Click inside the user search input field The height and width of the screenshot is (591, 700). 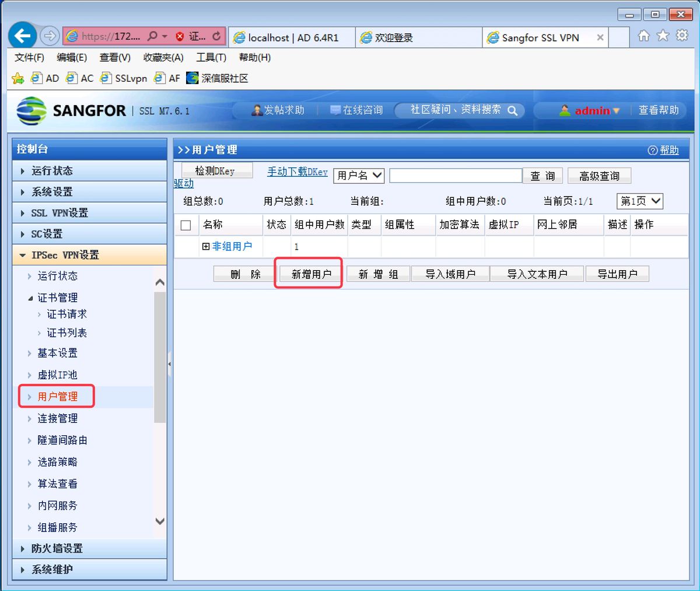point(455,175)
